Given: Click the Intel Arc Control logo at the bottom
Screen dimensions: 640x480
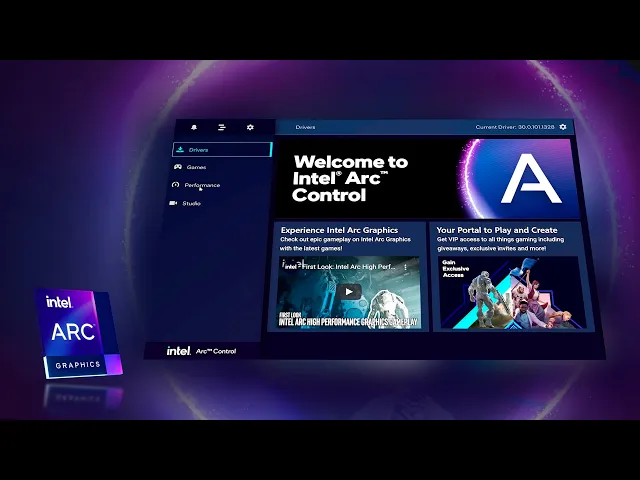Looking at the screenshot, I should (201, 351).
